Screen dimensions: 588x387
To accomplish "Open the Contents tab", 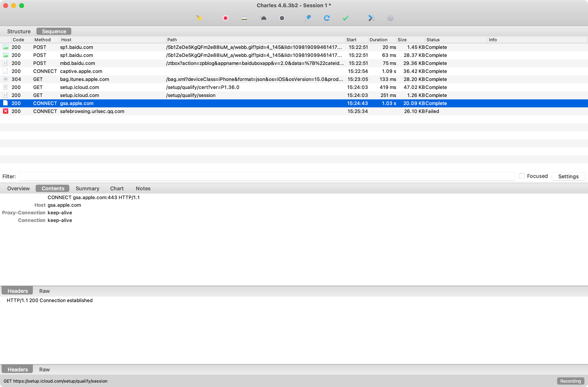I will tap(53, 188).
